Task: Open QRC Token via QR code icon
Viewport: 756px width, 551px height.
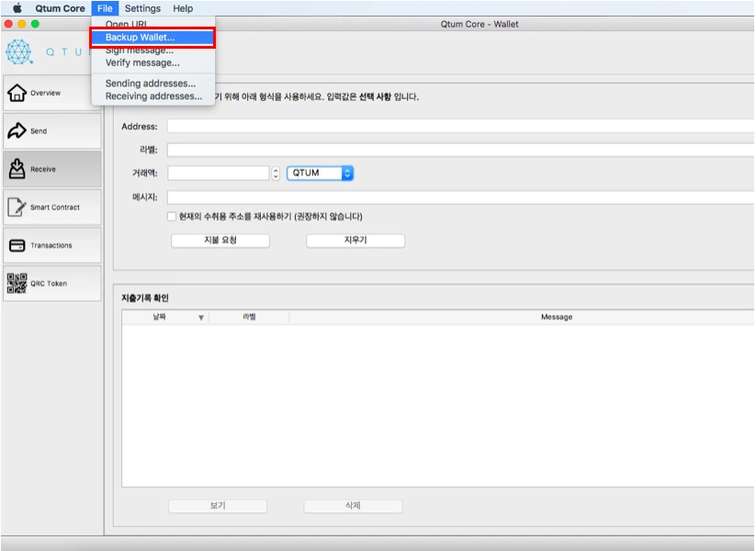Action: [17, 284]
